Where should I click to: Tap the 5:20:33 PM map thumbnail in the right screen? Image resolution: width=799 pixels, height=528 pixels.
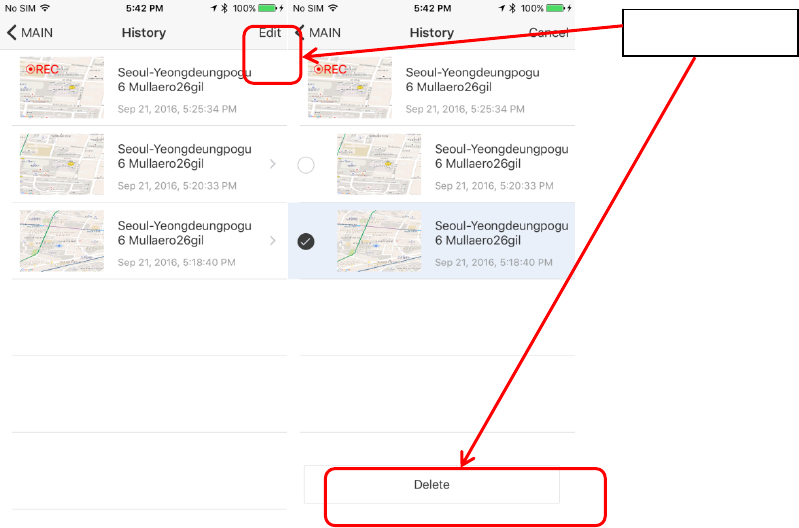click(x=379, y=164)
